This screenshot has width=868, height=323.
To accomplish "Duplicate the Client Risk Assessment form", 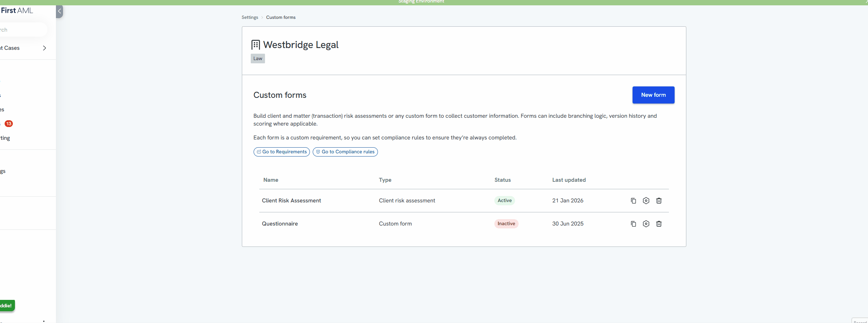I will pyautogui.click(x=633, y=201).
